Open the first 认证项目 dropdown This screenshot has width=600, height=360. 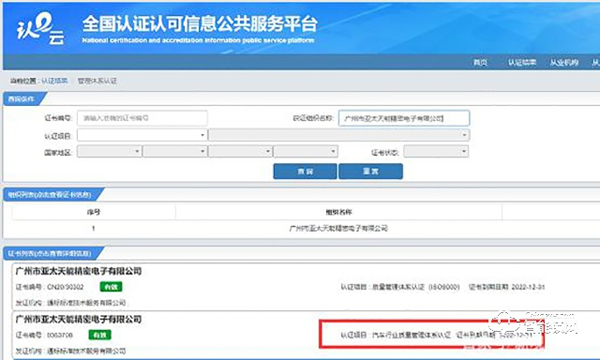point(142,135)
